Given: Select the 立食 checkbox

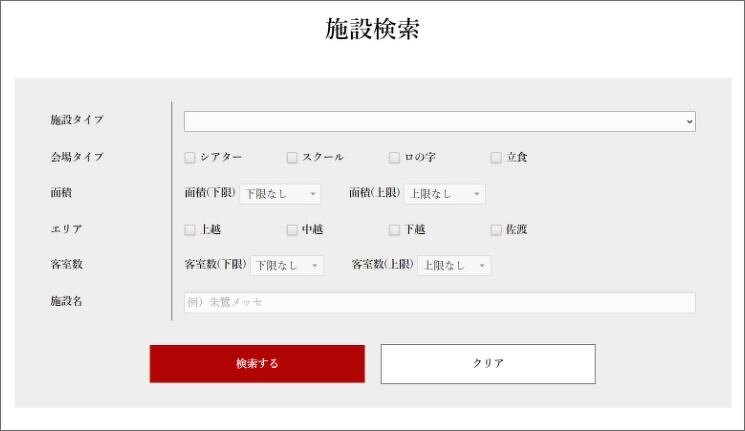Looking at the screenshot, I should point(496,157).
